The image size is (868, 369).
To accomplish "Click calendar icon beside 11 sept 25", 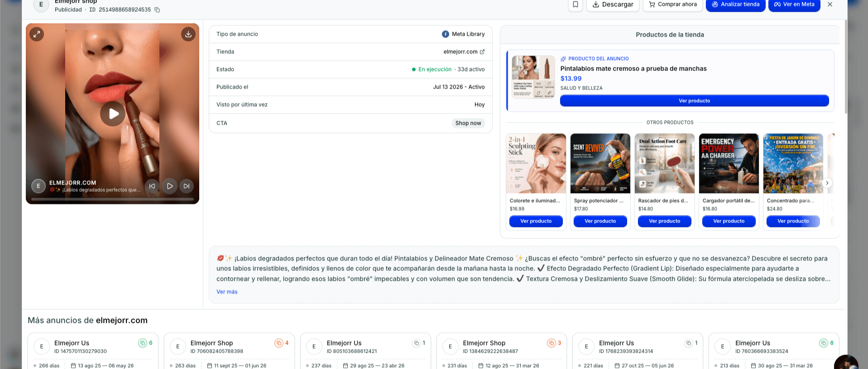I will (x=210, y=365).
